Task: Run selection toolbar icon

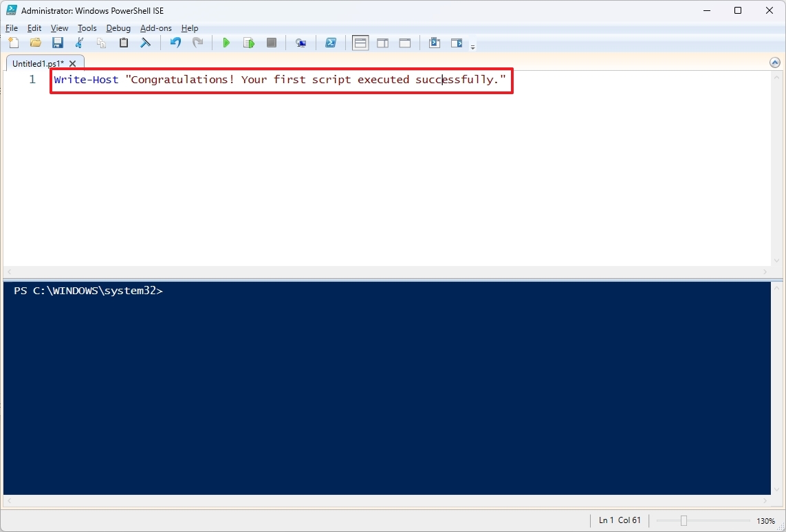Action: click(x=249, y=43)
